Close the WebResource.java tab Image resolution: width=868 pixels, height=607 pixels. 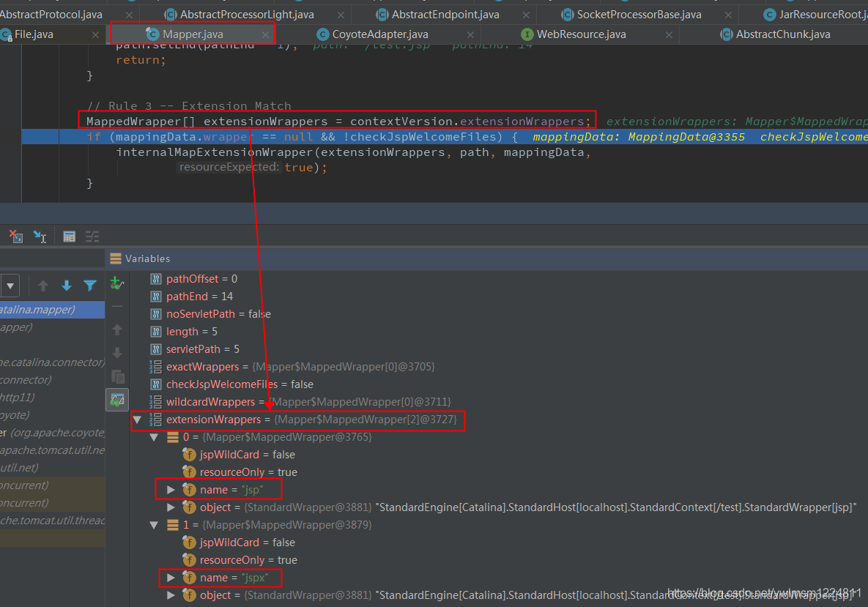tap(669, 35)
